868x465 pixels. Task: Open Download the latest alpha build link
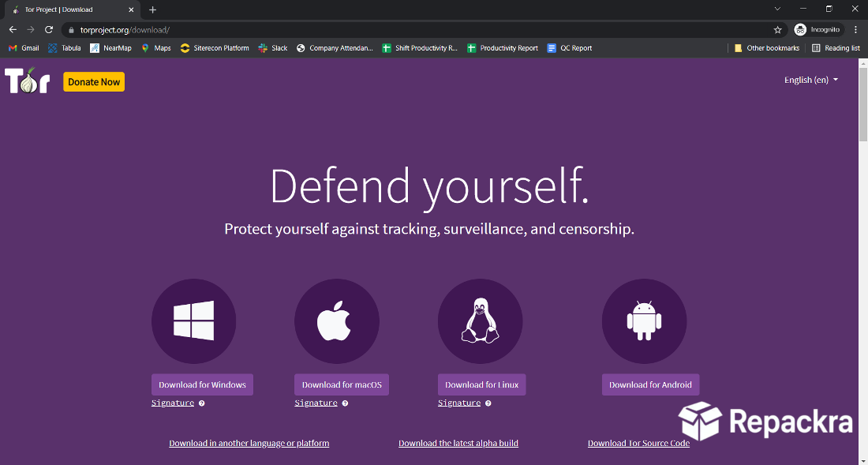(x=458, y=444)
